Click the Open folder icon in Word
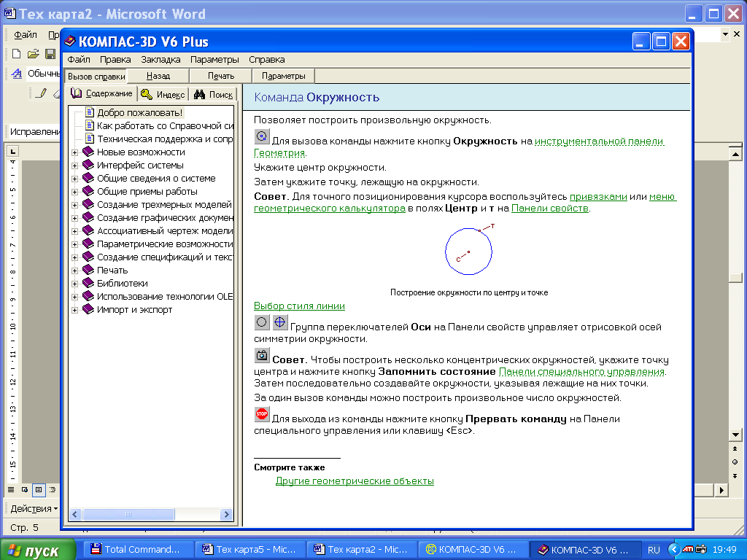747x560 pixels. (x=33, y=53)
